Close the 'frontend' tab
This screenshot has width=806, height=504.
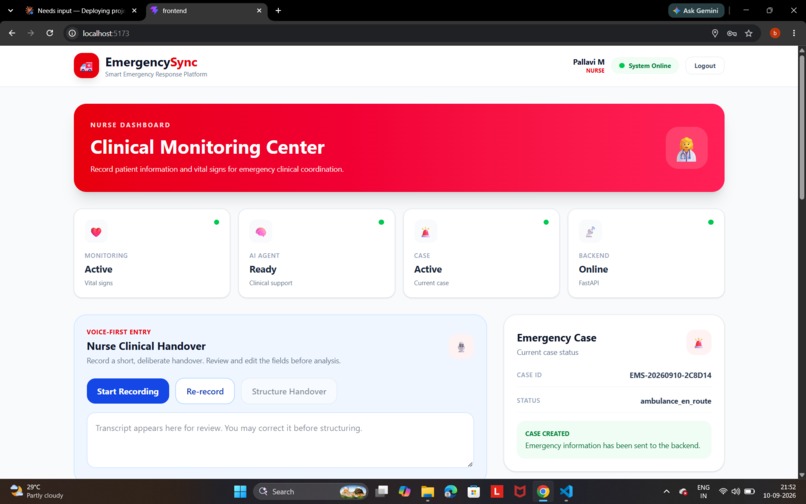(x=259, y=10)
